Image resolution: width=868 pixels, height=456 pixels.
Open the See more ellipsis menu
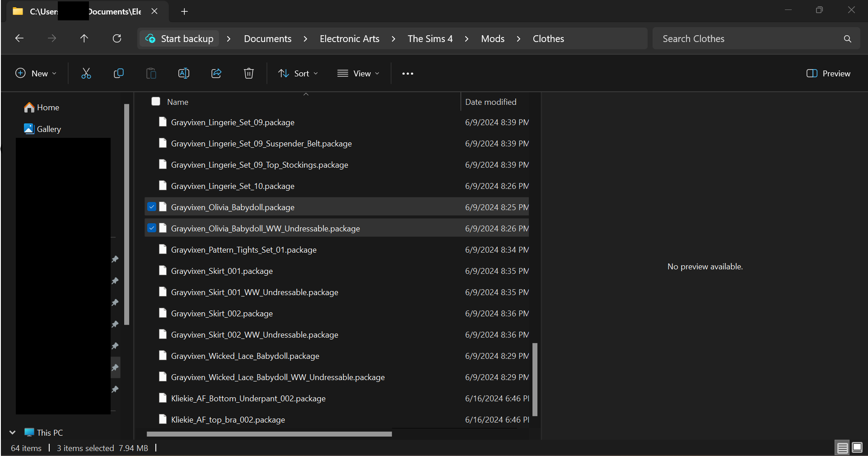[x=408, y=74]
